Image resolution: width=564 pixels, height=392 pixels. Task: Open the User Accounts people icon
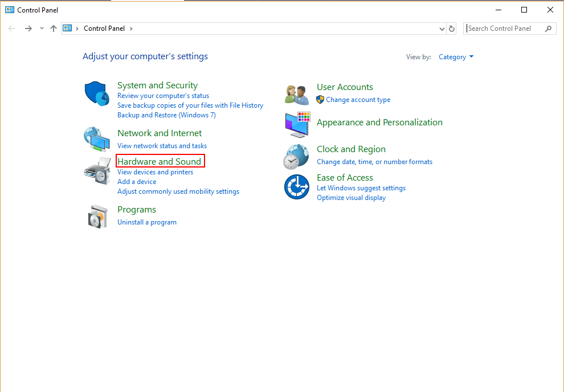click(297, 95)
